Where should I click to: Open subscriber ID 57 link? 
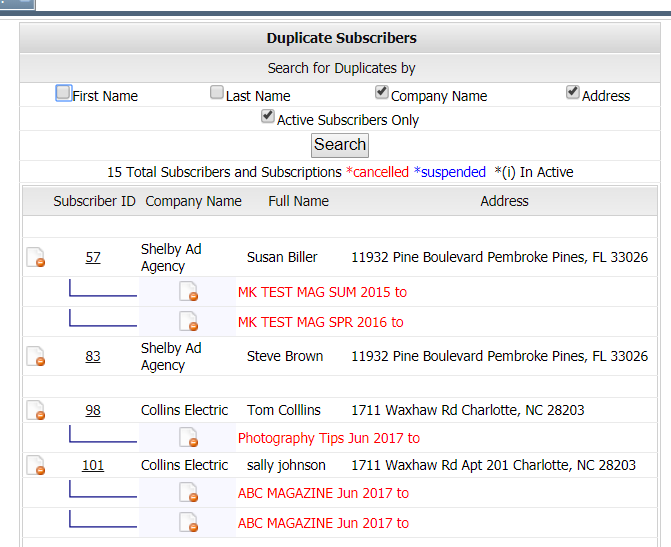point(93,257)
